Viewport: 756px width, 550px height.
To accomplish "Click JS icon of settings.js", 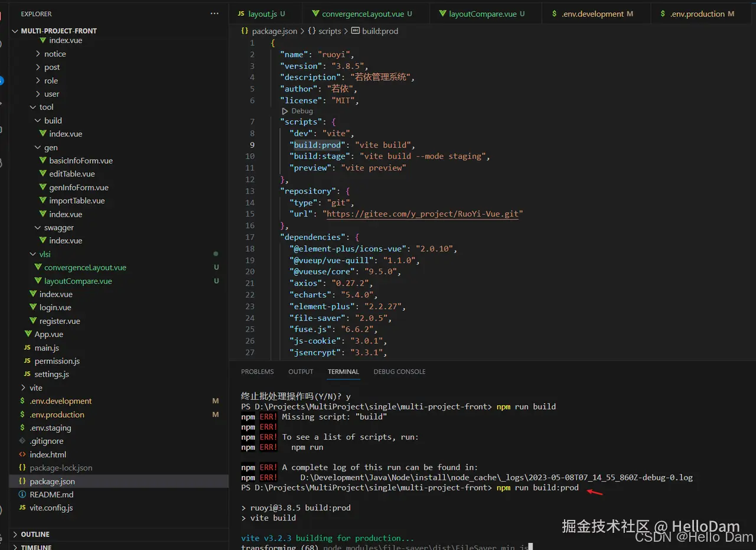I will tap(27, 374).
